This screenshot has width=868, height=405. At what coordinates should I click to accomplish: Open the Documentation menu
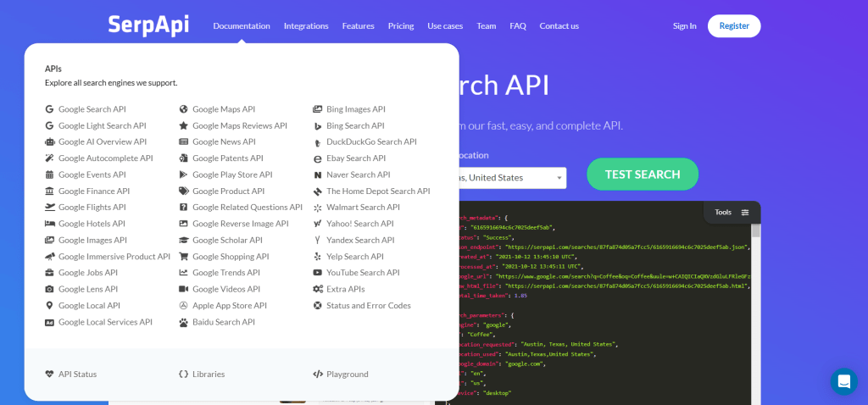242,26
